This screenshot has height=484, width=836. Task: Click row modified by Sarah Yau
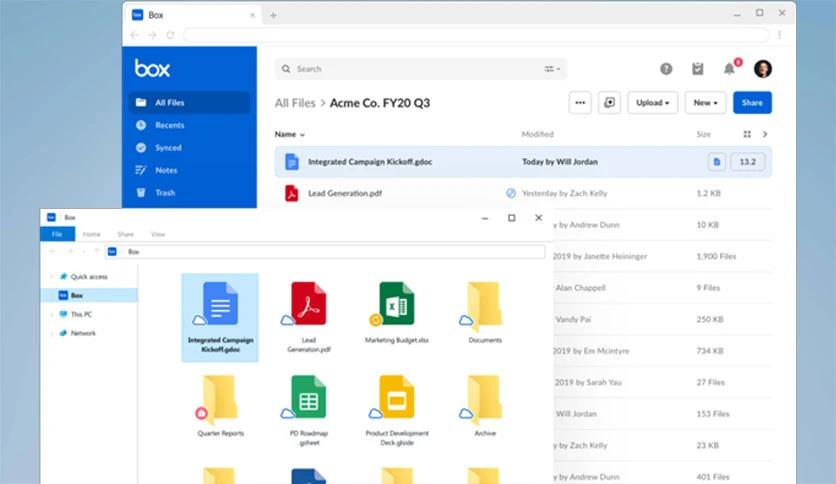(x=663, y=382)
